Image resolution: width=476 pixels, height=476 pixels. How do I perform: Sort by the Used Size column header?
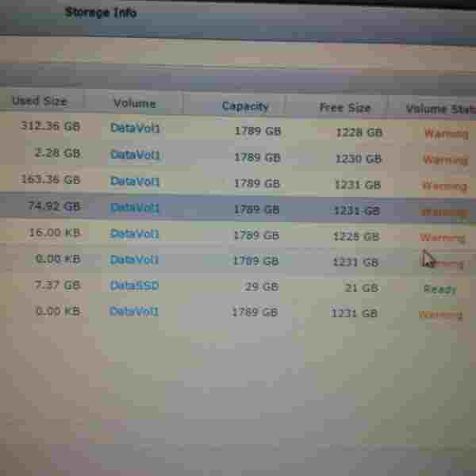[x=40, y=102]
